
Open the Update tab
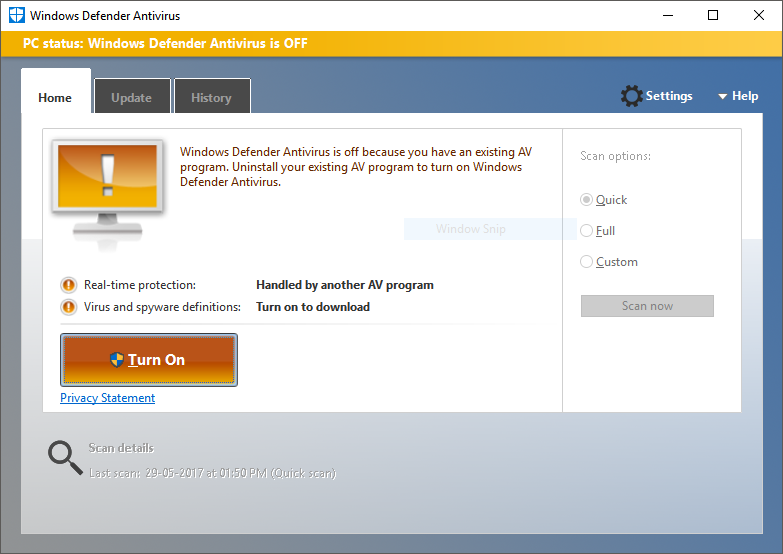pos(132,96)
